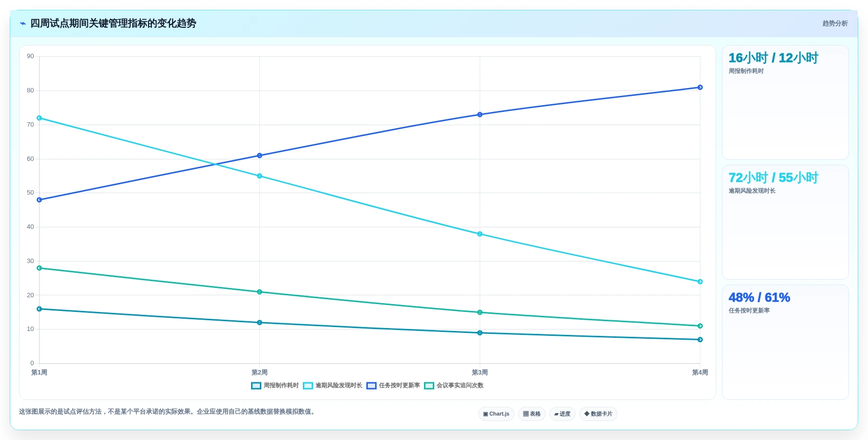
Task: Click the 周报制作耗时 legend label
Action: pos(281,386)
